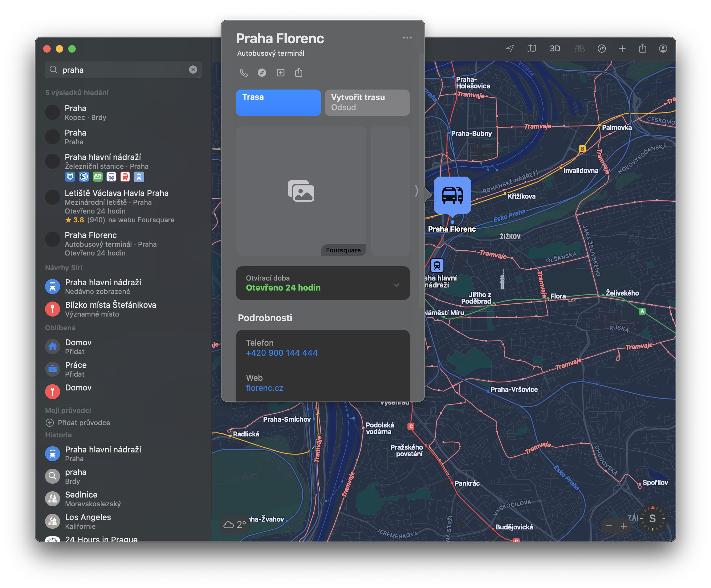Open the three-dots more menu on card
This screenshot has width=711, height=588.
click(x=407, y=38)
